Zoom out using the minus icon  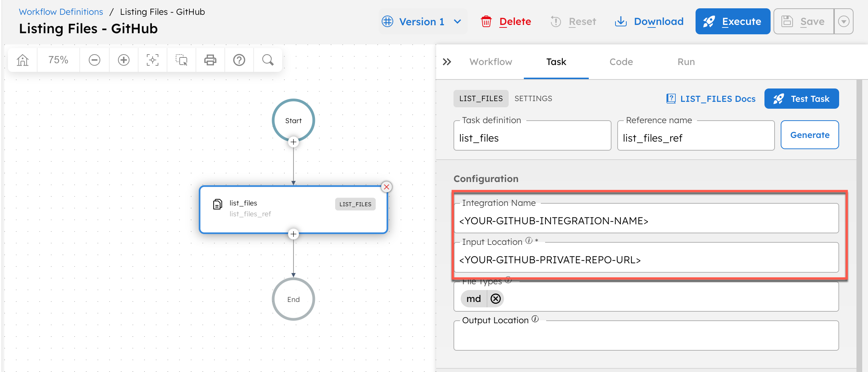[x=94, y=60]
